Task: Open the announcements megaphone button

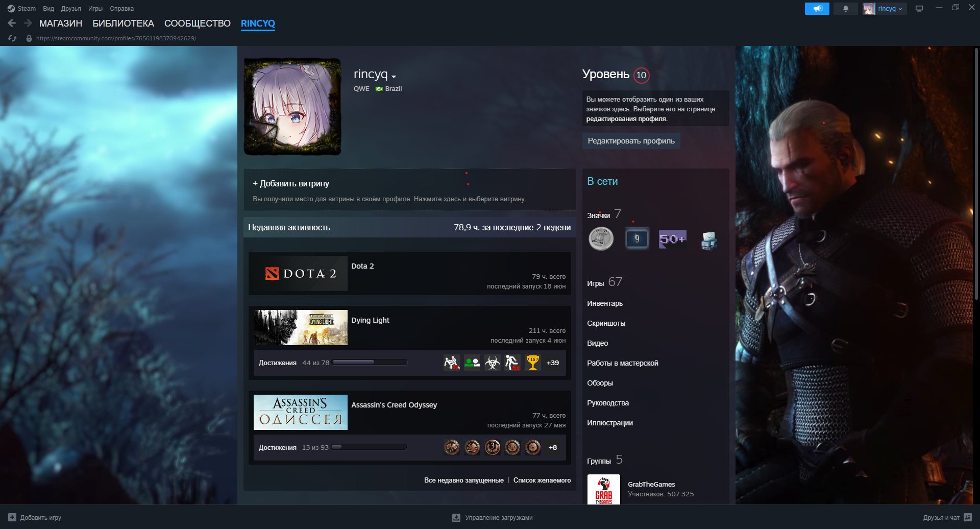Action: click(x=817, y=9)
